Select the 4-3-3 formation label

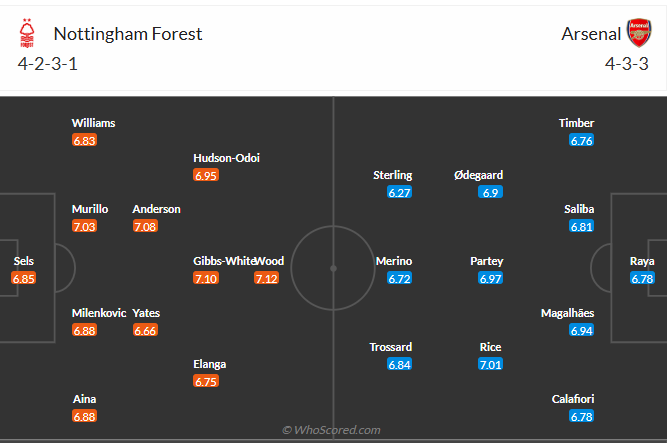[626, 65]
